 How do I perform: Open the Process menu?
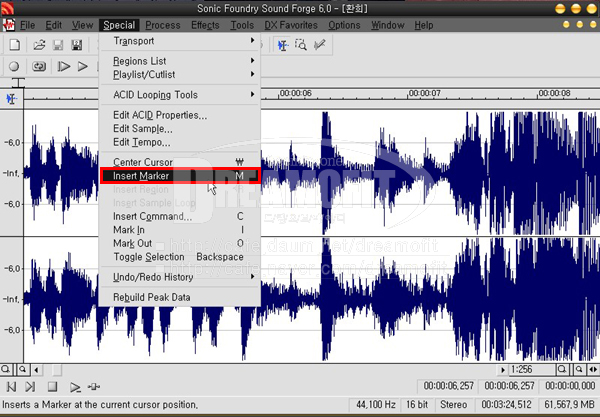pos(163,25)
